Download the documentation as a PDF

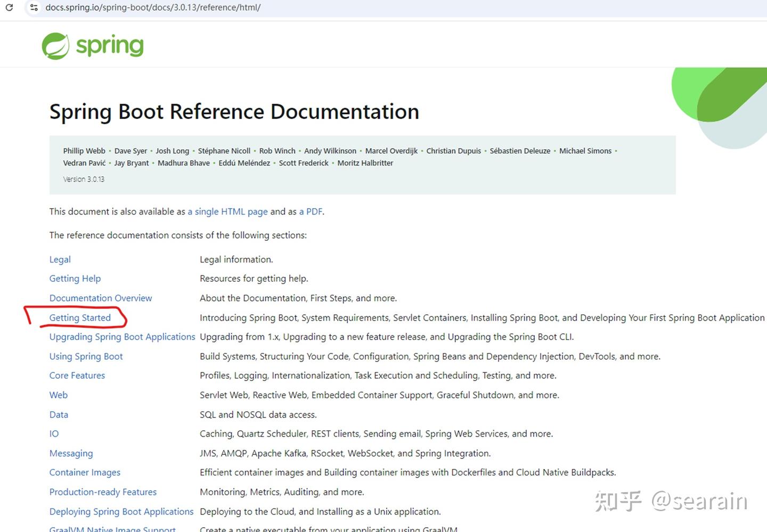(x=311, y=211)
